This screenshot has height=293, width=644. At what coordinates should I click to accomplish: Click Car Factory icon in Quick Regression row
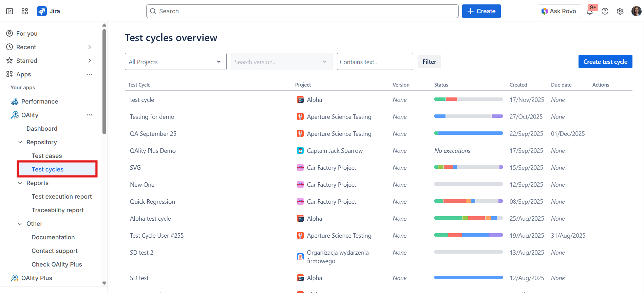pyautogui.click(x=300, y=201)
